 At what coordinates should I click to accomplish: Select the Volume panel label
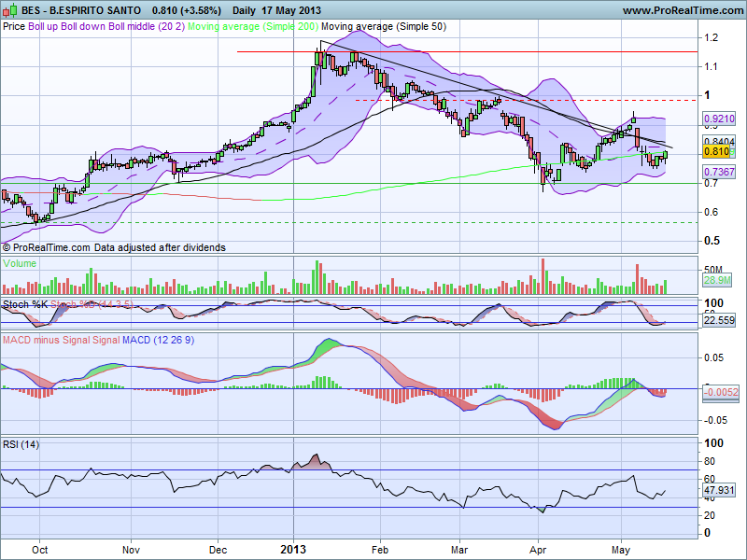coord(20,263)
